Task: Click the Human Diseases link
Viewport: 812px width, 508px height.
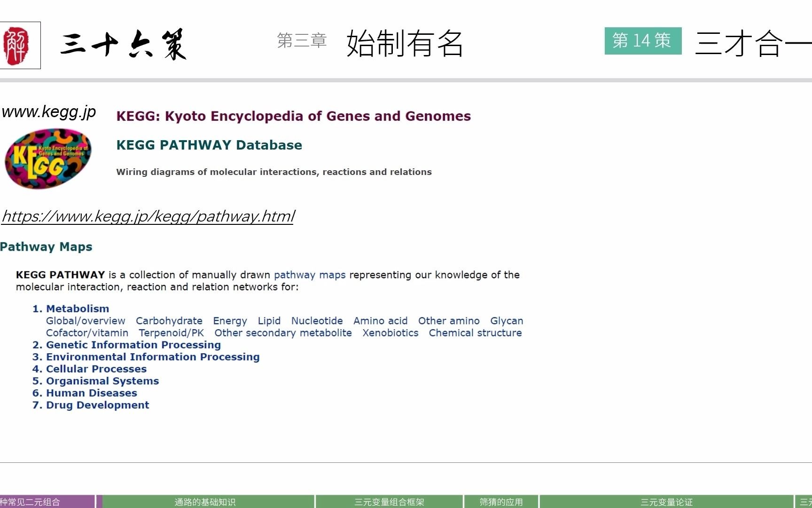Action: [x=92, y=393]
